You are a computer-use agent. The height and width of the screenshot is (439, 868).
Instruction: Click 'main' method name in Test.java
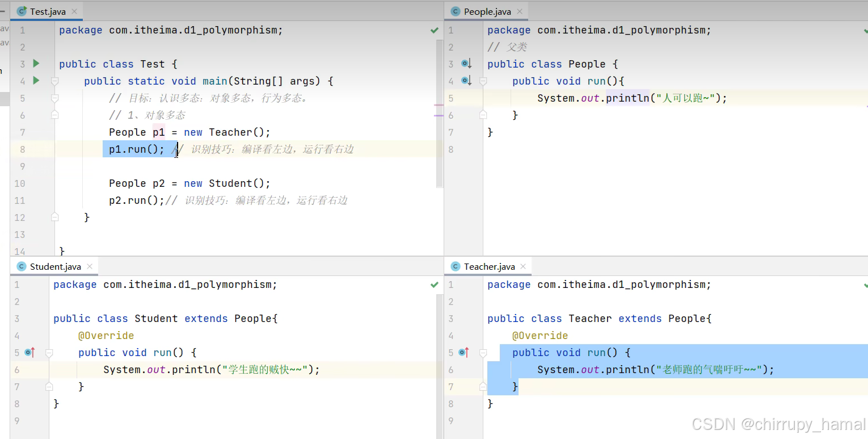point(215,81)
